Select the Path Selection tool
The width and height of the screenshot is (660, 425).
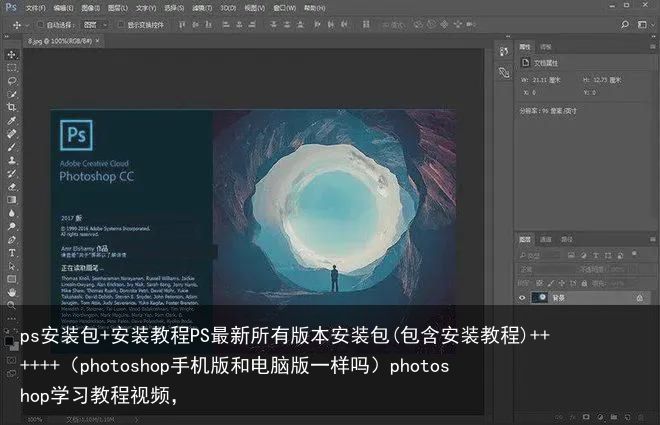[x=12, y=266]
